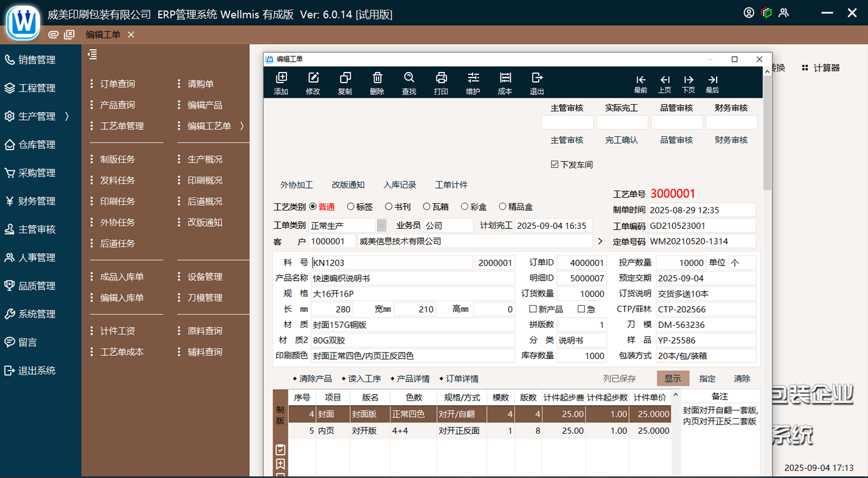The height and width of the screenshot is (478, 868).
Task: Open 仓库管理 in left navigation menu
Action: (37, 144)
